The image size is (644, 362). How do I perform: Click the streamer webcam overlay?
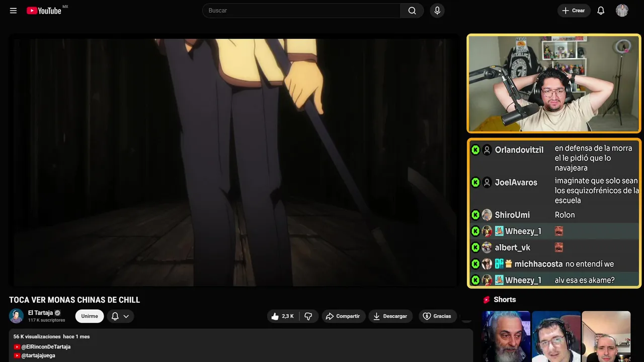point(554,83)
